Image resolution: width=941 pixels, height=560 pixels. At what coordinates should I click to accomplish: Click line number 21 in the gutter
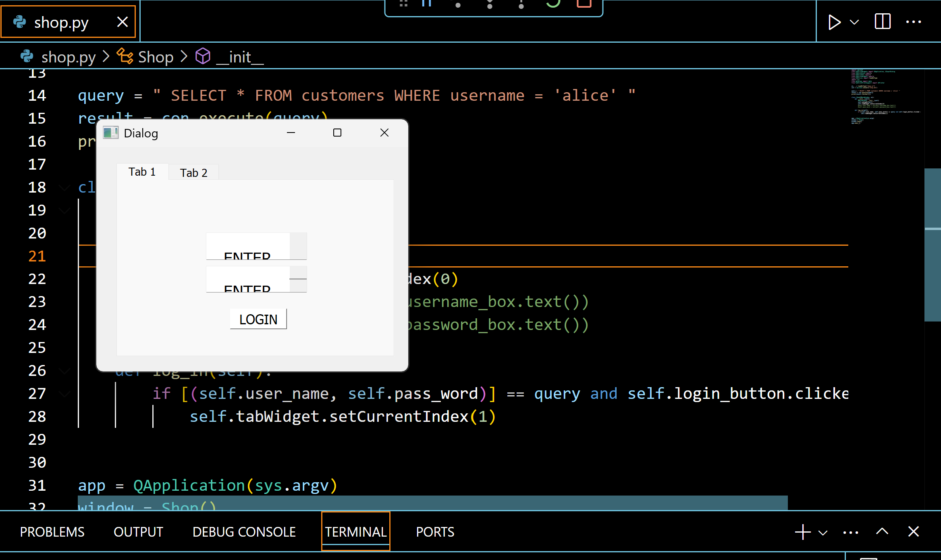point(37,256)
